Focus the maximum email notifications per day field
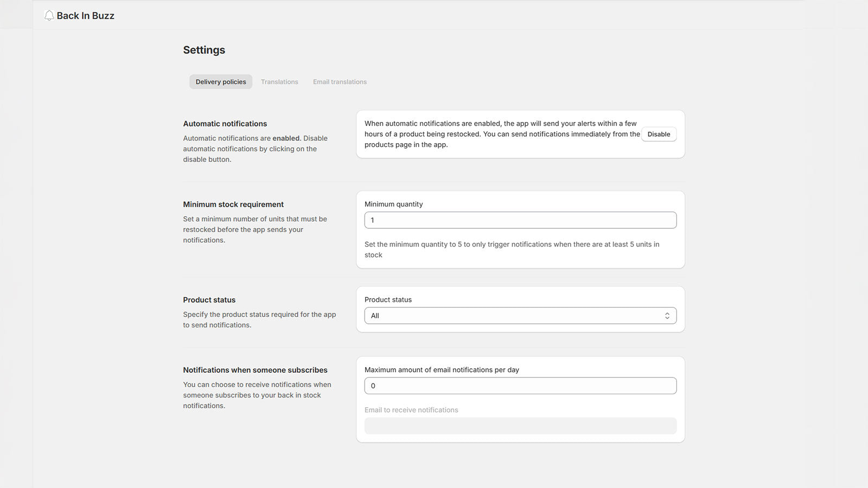868x488 pixels. pyautogui.click(x=520, y=386)
